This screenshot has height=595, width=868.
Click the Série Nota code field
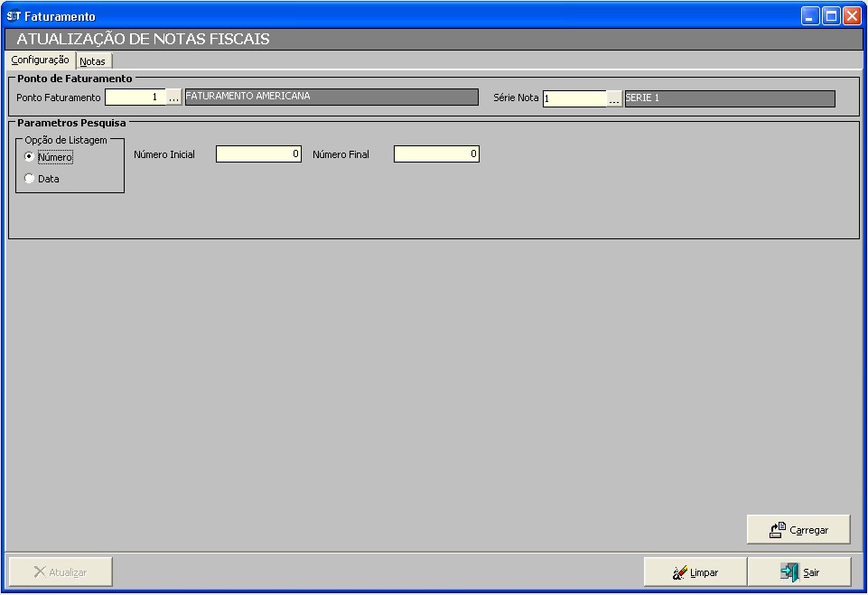click(x=574, y=98)
